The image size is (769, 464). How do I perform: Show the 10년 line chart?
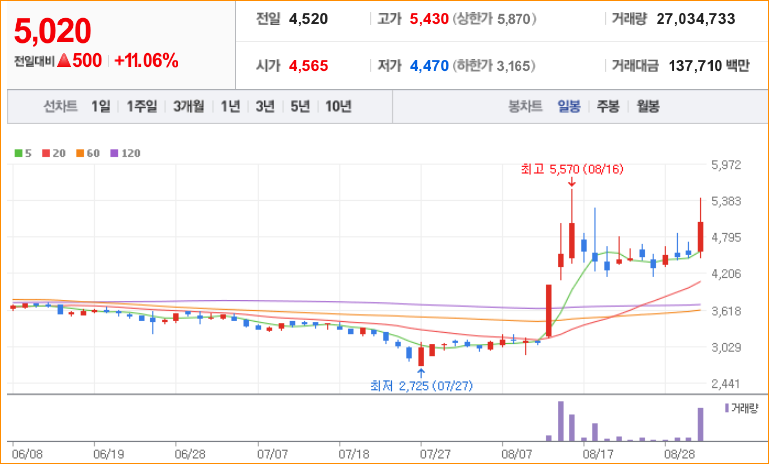(x=338, y=106)
